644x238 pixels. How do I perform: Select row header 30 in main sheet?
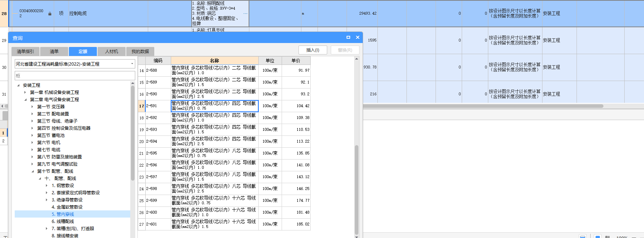4,67
